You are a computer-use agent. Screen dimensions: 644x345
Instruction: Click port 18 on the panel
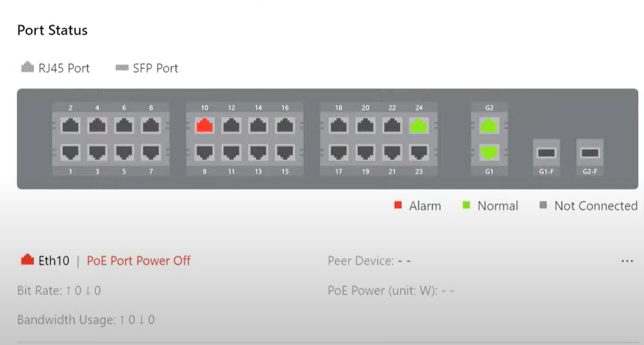click(x=338, y=126)
